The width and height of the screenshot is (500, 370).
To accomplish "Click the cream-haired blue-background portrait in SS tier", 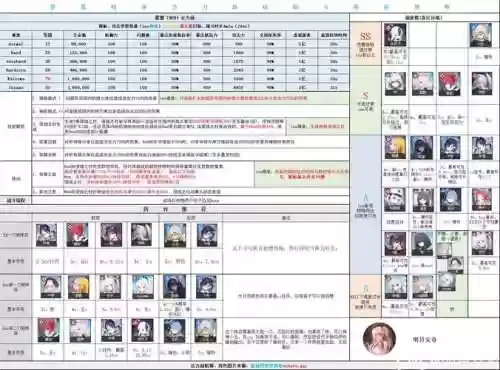I will coord(481,35).
